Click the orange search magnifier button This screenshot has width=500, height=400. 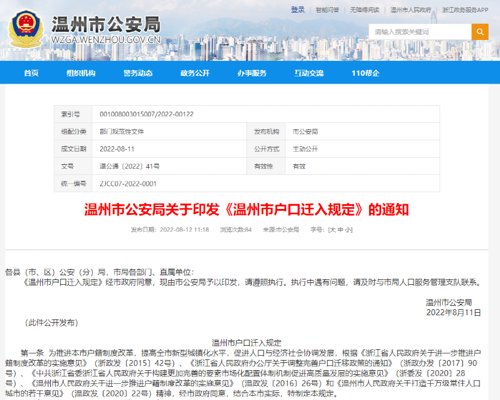480,32
